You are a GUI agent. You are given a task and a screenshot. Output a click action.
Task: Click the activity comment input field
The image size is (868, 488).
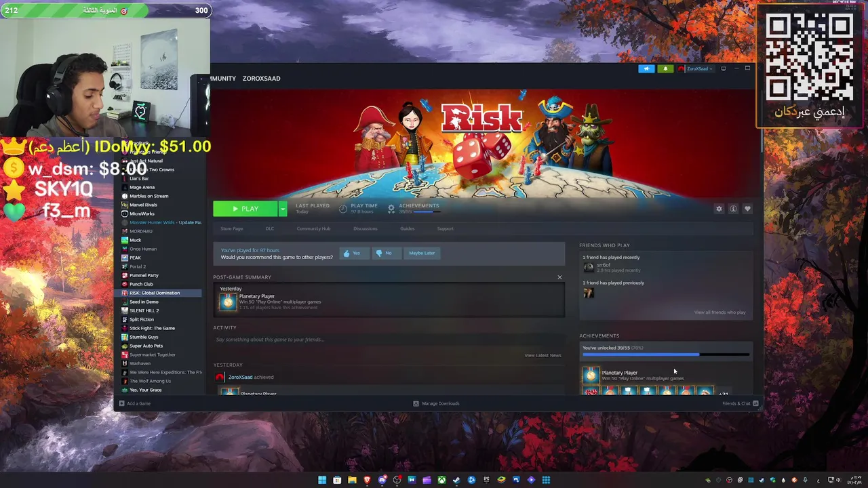pos(389,340)
